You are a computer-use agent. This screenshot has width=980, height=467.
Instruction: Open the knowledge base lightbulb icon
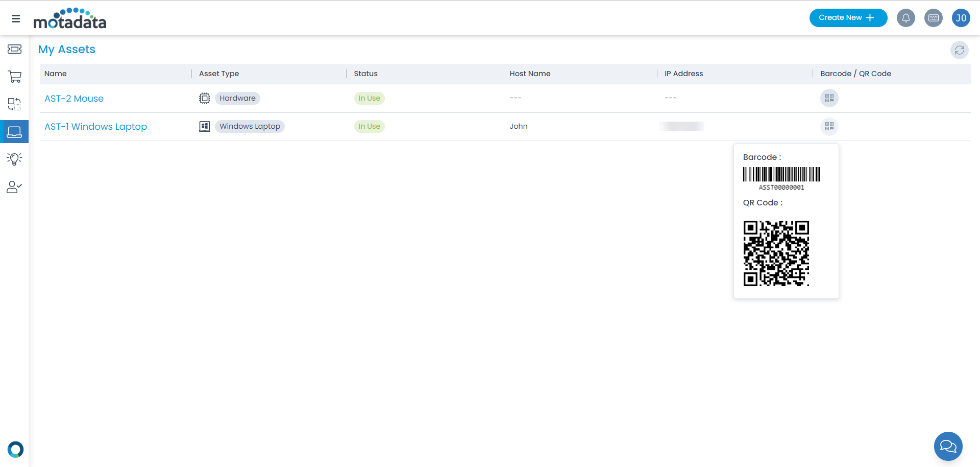(14, 159)
